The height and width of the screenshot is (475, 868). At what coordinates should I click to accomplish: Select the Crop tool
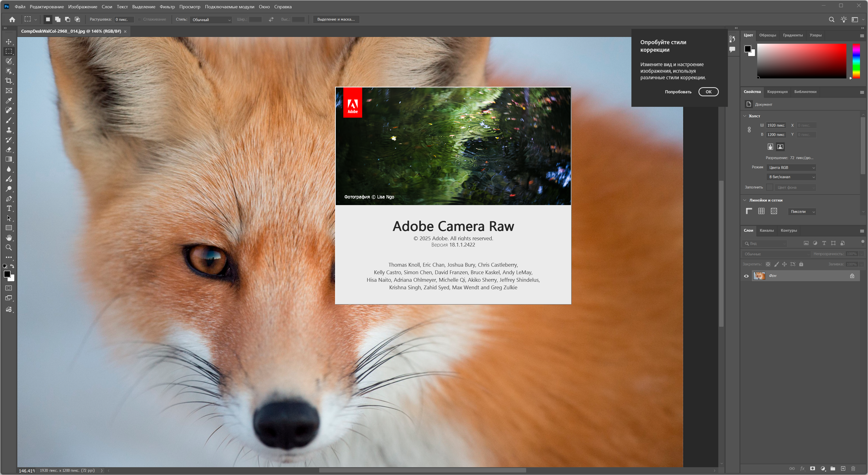[x=9, y=81]
